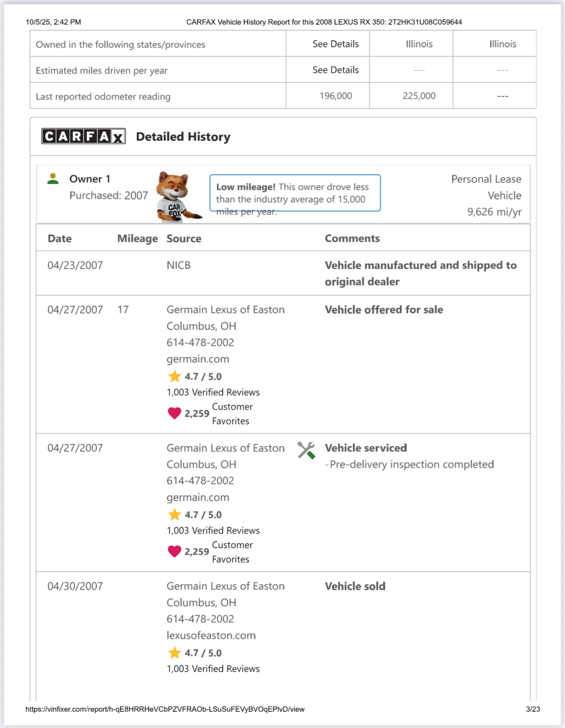Click the Low mileage callout box

coord(295,193)
